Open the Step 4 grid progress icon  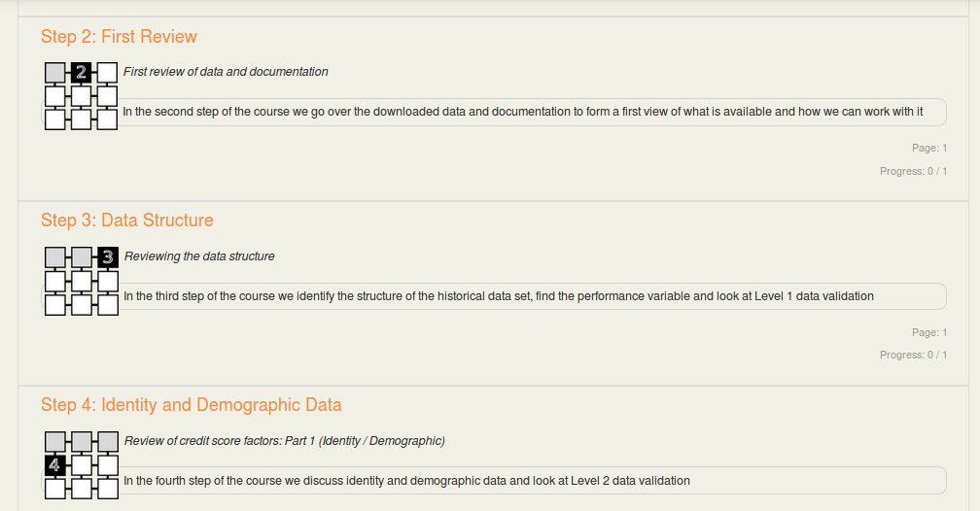point(82,464)
